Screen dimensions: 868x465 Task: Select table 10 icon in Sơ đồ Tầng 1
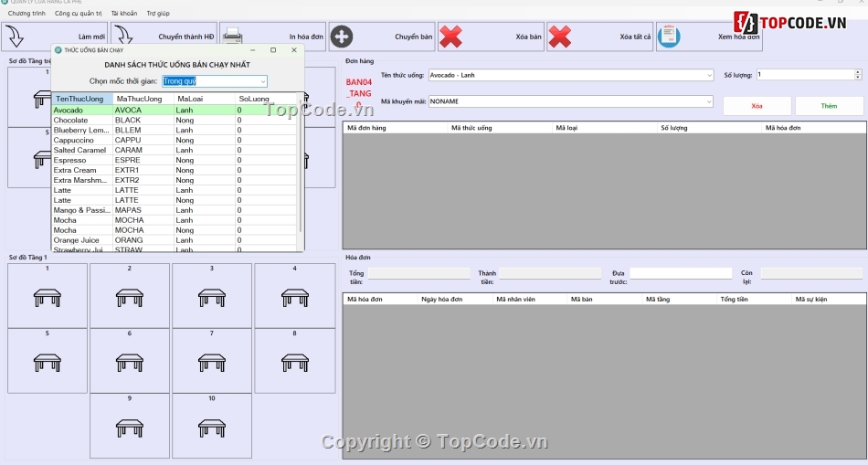click(212, 427)
